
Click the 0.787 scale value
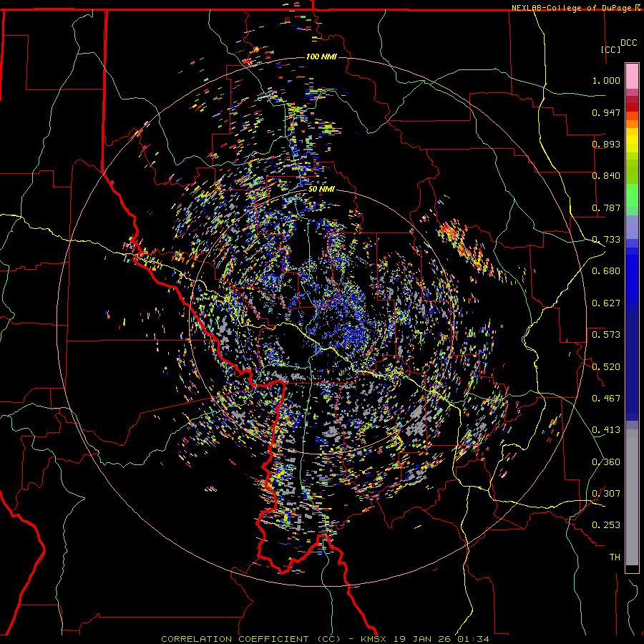[606, 208]
